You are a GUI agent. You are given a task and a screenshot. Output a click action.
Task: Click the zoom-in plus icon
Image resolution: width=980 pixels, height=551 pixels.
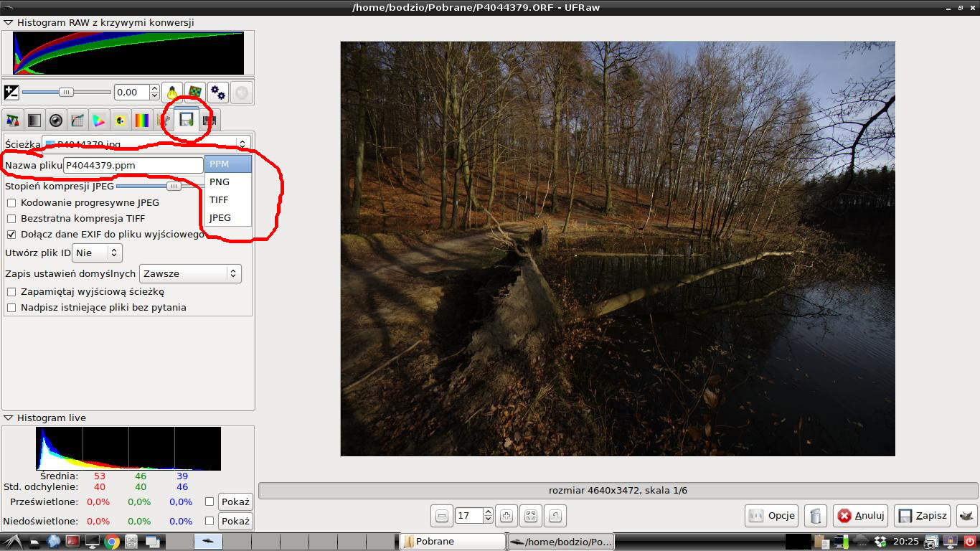(507, 515)
